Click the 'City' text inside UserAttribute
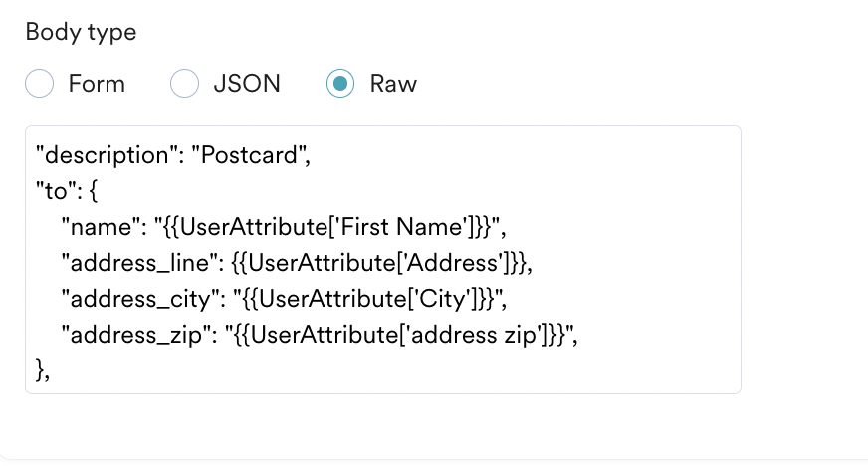868x466 pixels. 443,299
